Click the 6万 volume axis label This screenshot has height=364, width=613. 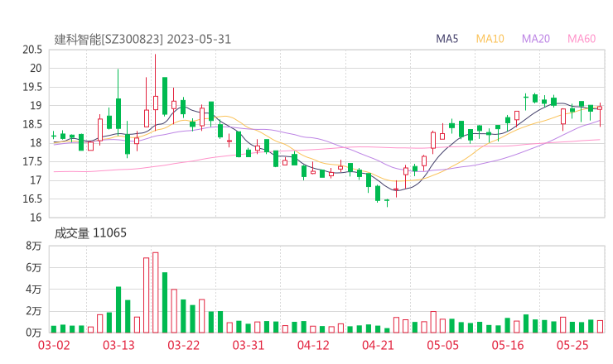[x=34, y=267]
